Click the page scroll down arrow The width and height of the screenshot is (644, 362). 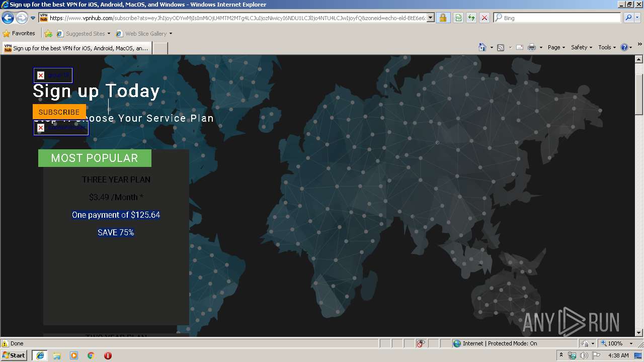639,332
